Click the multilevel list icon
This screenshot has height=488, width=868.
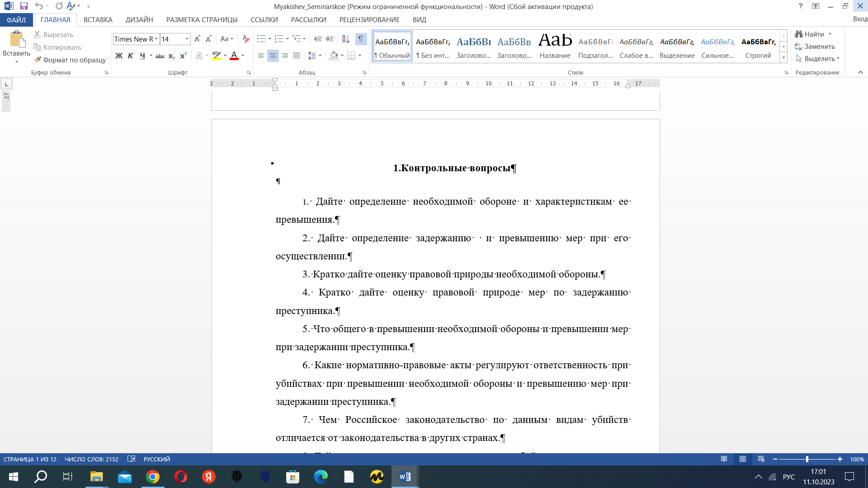[297, 39]
